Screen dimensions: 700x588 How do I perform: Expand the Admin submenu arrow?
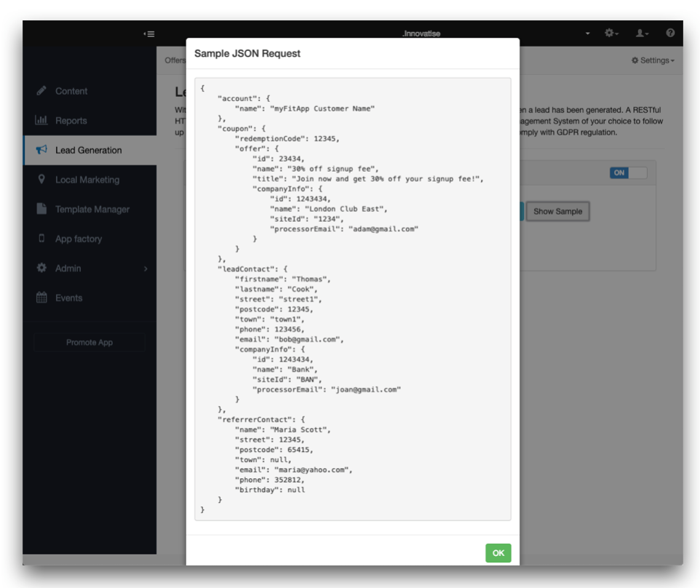(x=146, y=269)
